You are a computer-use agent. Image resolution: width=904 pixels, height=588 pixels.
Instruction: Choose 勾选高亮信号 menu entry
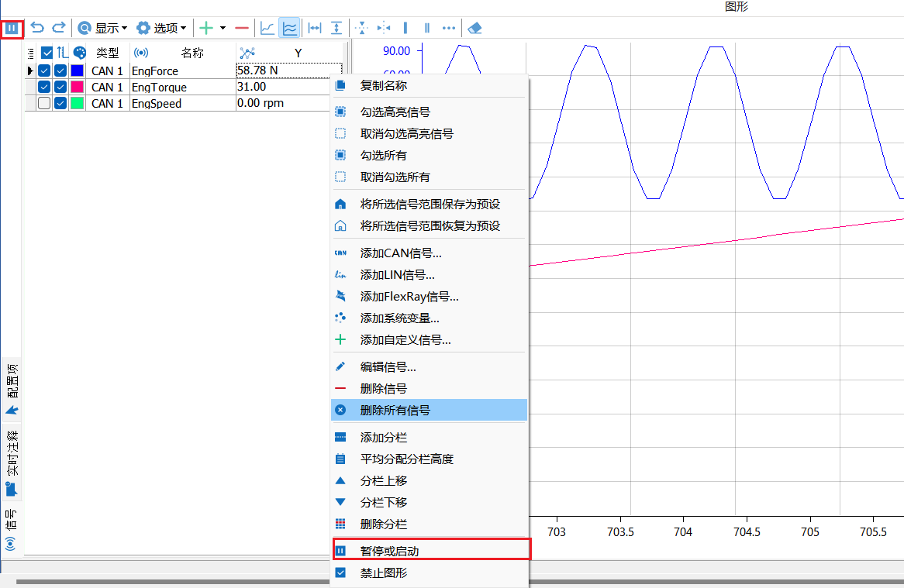[430, 112]
